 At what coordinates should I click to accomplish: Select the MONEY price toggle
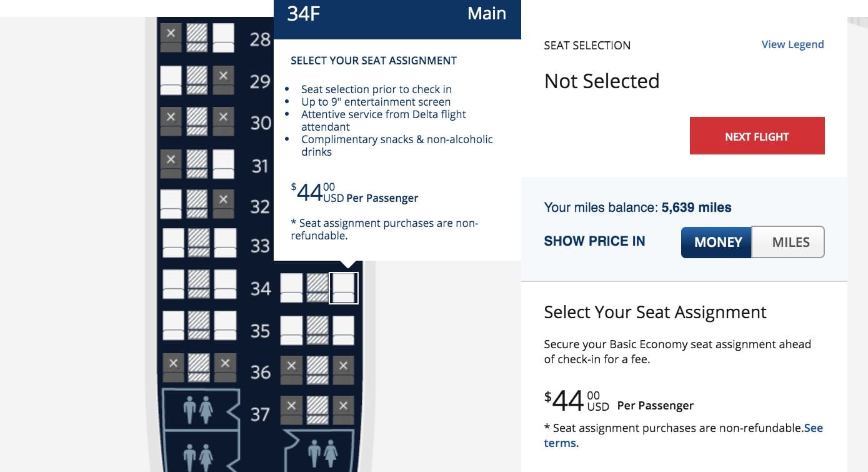pyautogui.click(x=717, y=242)
